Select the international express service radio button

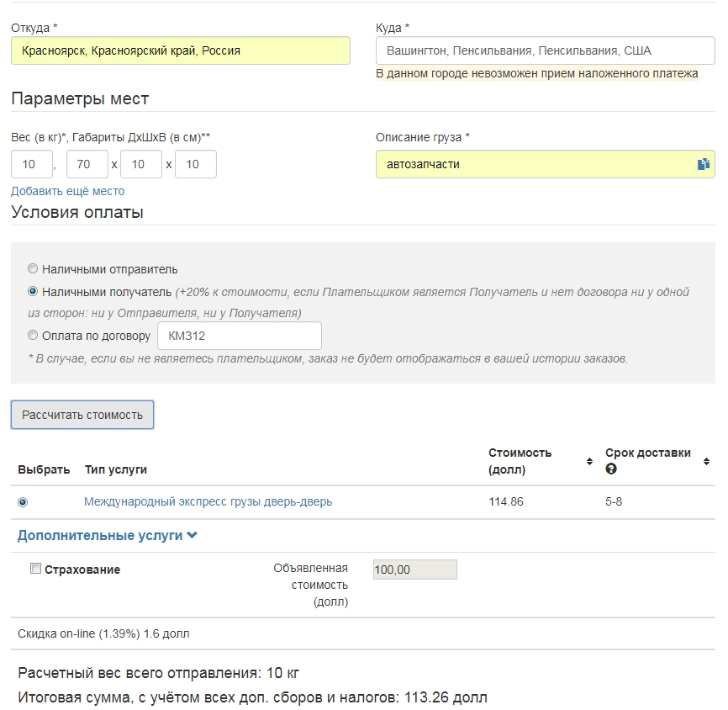(23, 502)
